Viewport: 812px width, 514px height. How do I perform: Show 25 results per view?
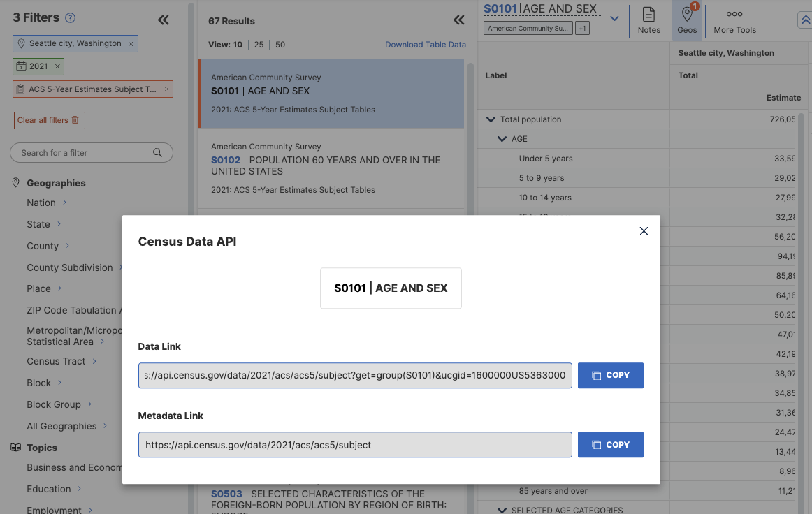259,45
